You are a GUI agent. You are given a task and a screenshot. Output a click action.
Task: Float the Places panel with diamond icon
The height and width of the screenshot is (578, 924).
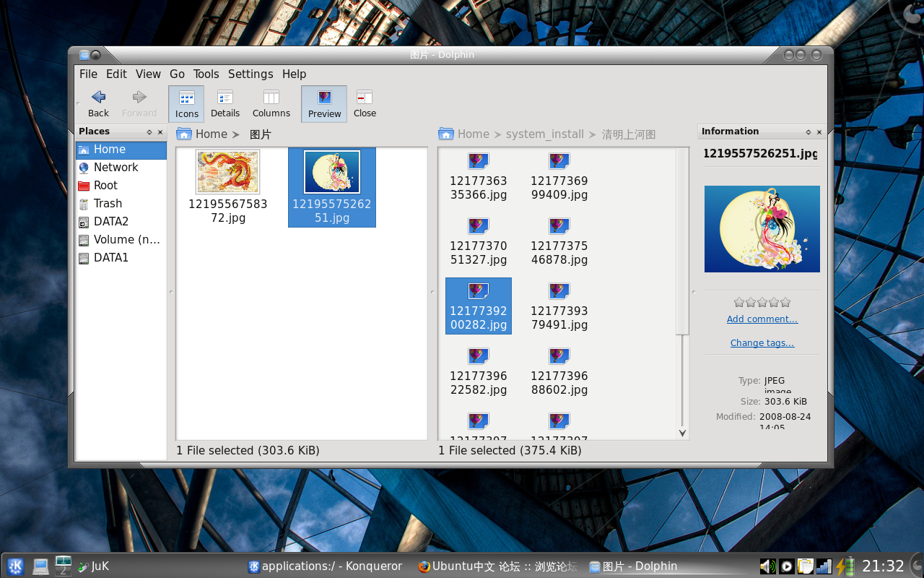tap(149, 132)
